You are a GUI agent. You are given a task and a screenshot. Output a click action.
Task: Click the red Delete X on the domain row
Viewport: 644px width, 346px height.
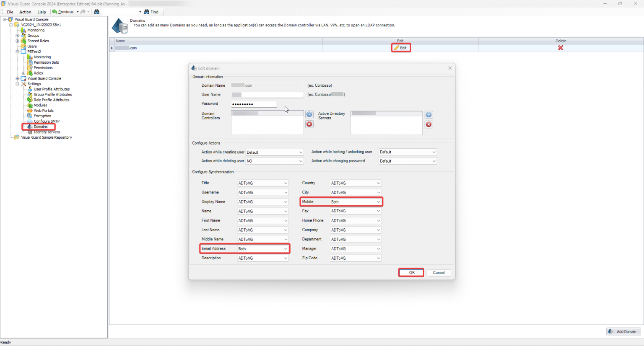(561, 47)
